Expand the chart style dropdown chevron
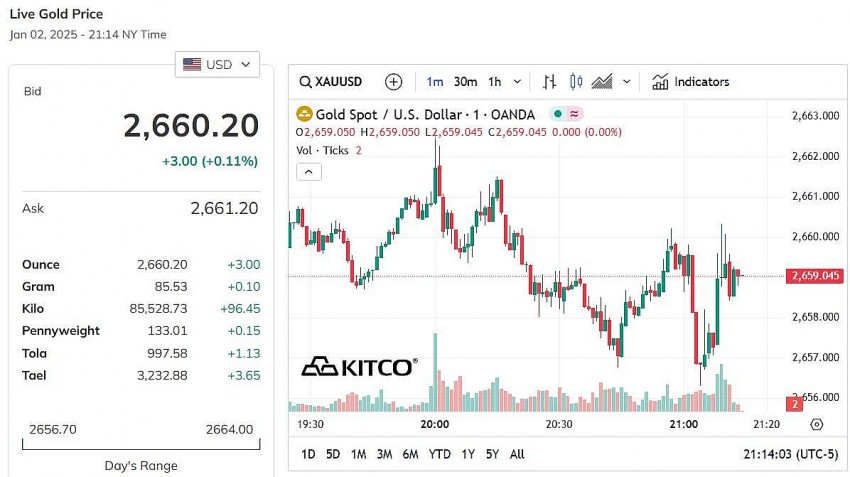 627,82
